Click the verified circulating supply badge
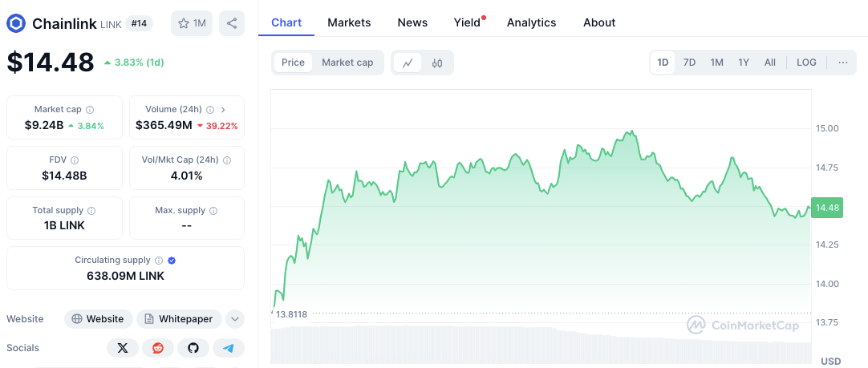 click(172, 260)
